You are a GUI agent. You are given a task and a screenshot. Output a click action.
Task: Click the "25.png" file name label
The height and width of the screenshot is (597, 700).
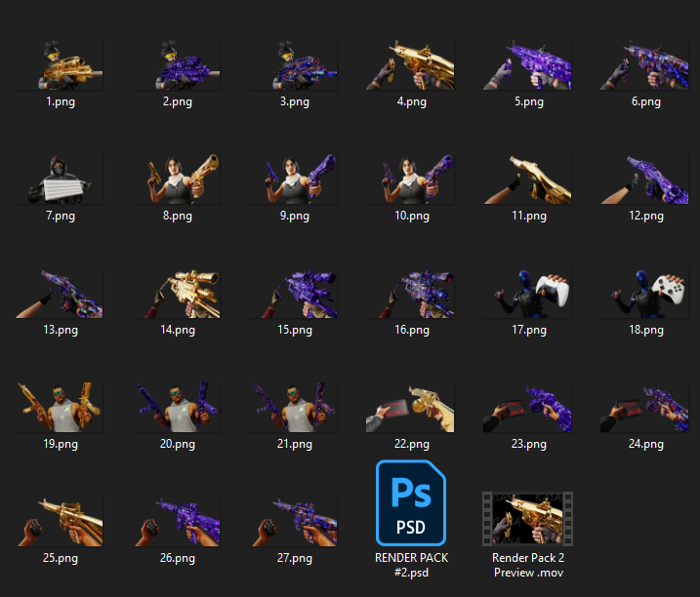pyautogui.click(x=61, y=558)
